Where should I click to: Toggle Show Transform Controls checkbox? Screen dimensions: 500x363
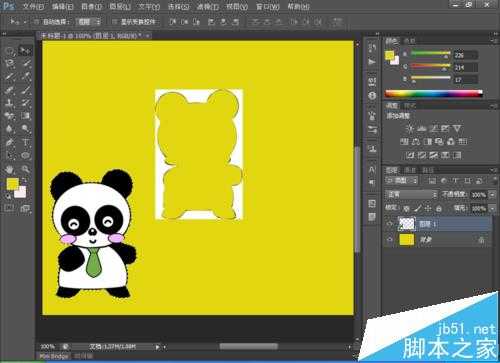(114, 22)
